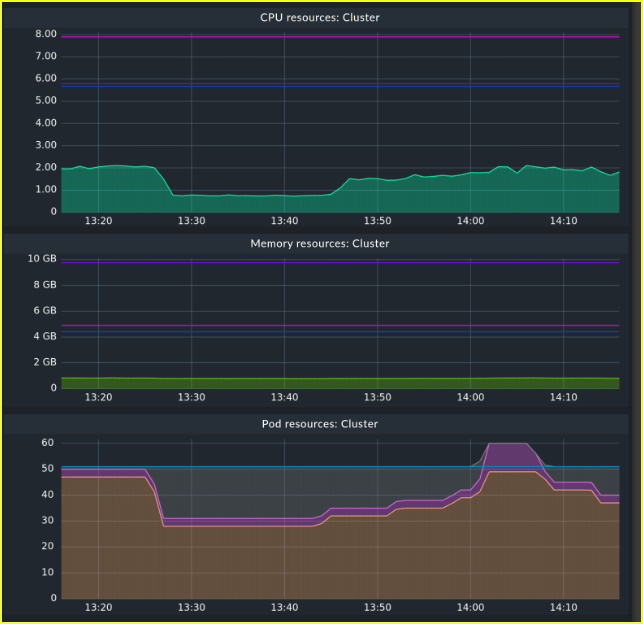Click the '30' y-axis label in the Pod graph

48,521
